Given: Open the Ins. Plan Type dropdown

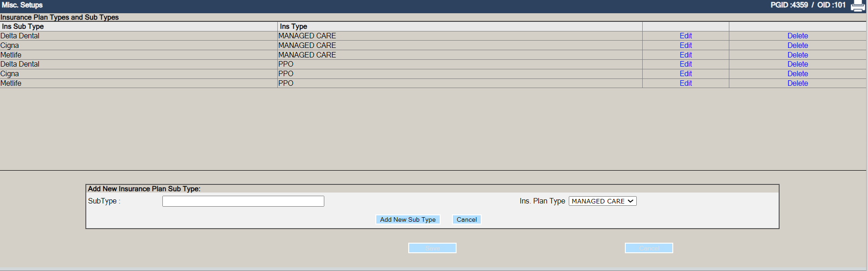Looking at the screenshot, I should (603, 201).
